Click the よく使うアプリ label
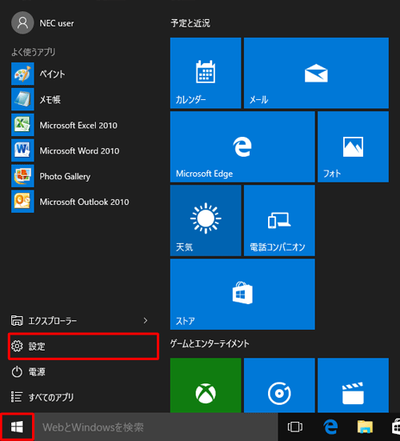The image size is (400, 441). coord(33,52)
